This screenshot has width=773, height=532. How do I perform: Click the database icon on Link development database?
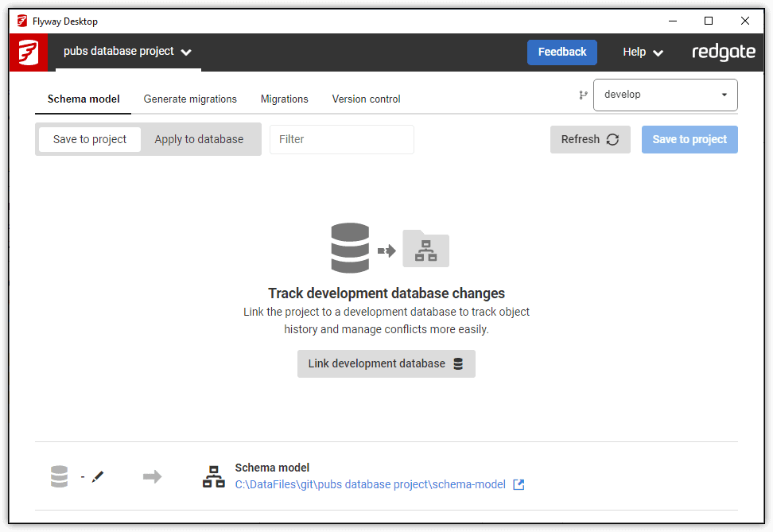[x=457, y=363]
